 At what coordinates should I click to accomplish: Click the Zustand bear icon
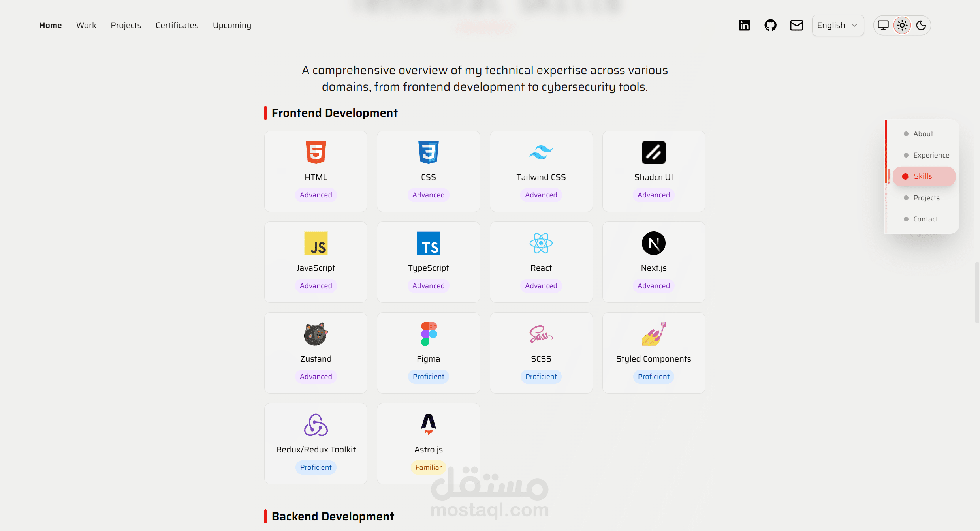[x=316, y=334]
